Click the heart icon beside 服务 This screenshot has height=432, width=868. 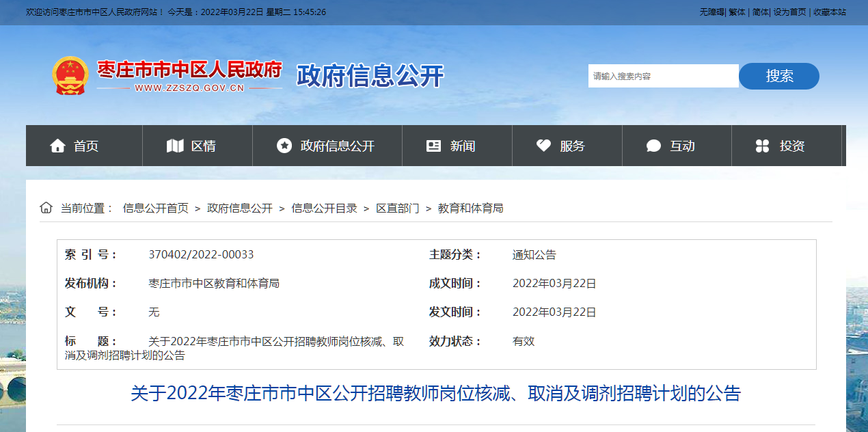(543, 145)
